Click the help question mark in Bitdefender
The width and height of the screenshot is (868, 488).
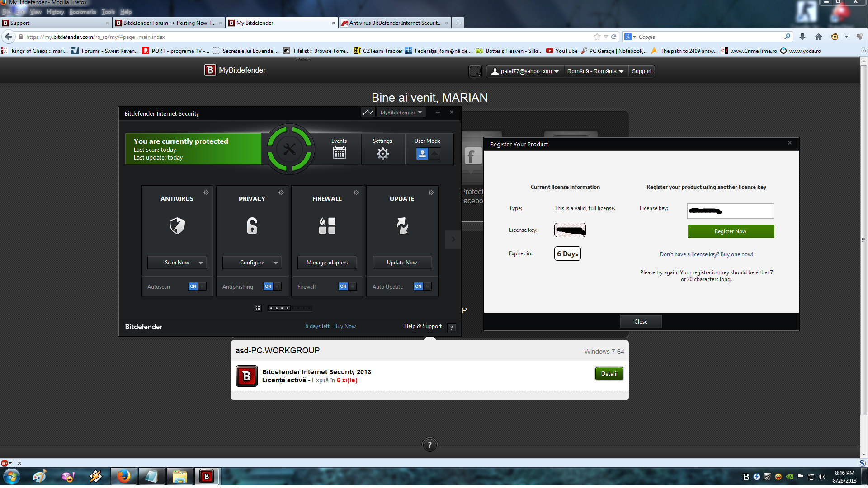[451, 328]
